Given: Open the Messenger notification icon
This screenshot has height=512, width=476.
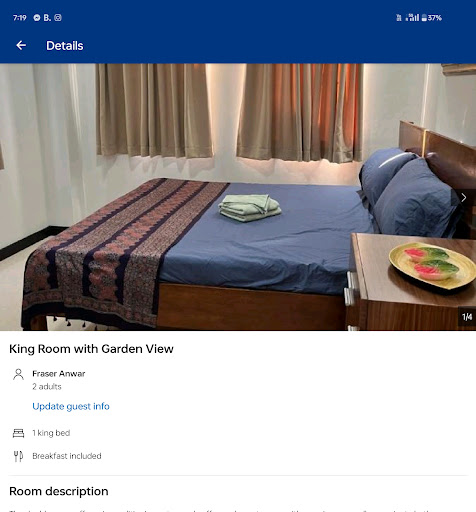Looking at the screenshot, I should pos(37,18).
